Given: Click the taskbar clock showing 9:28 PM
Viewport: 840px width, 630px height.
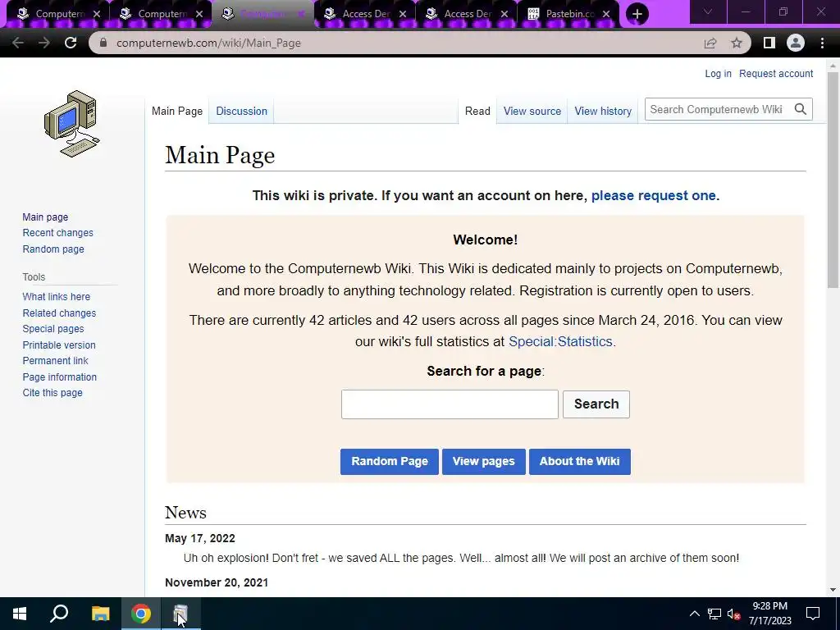Looking at the screenshot, I should pos(769,614).
